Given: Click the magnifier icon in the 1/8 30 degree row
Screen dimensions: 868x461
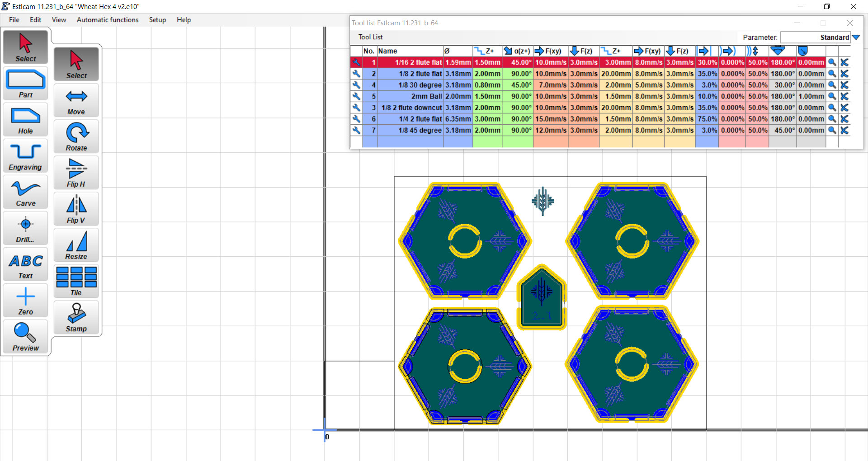Looking at the screenshot, I should (832, 85).
